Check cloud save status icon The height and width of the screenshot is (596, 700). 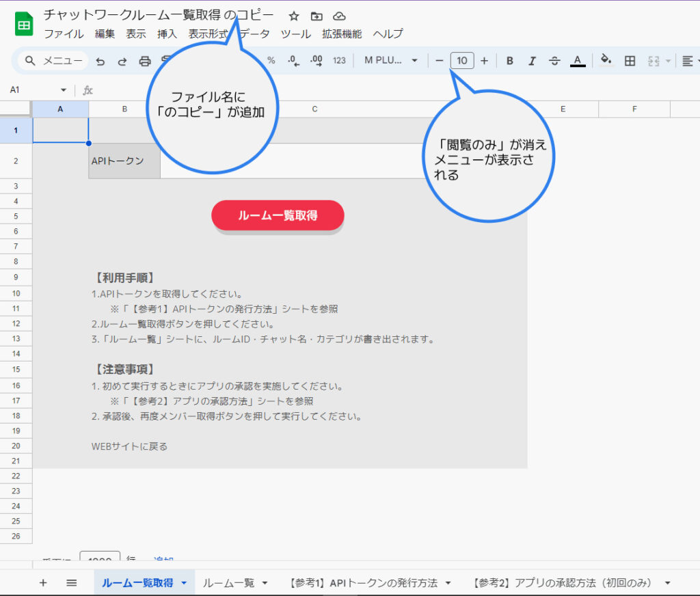tap(339, 16)
